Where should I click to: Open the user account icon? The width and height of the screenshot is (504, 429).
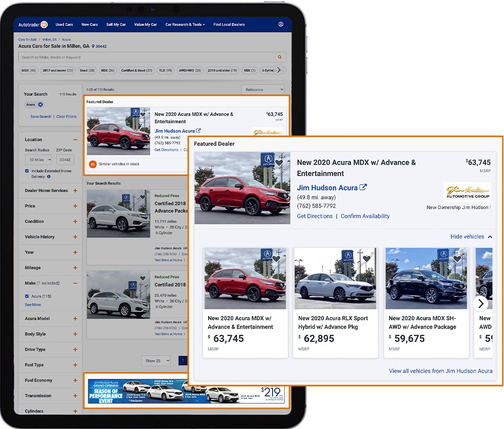tap(281, 24)
